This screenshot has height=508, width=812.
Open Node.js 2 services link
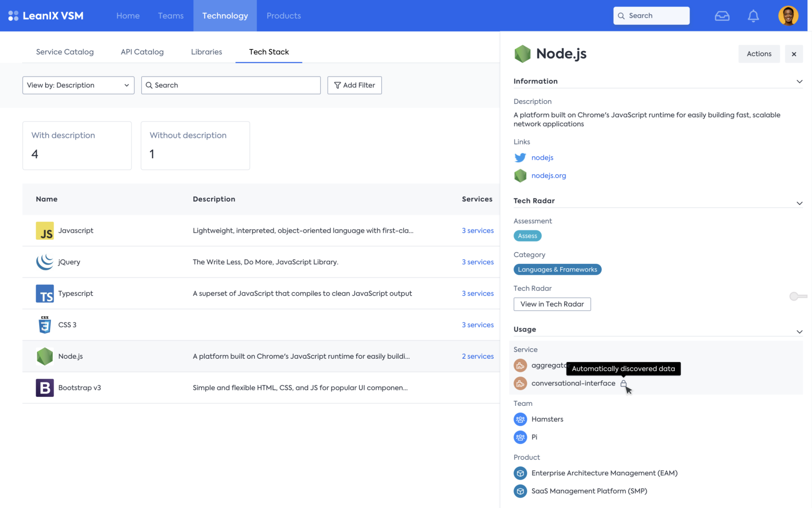tap(477, 356)
